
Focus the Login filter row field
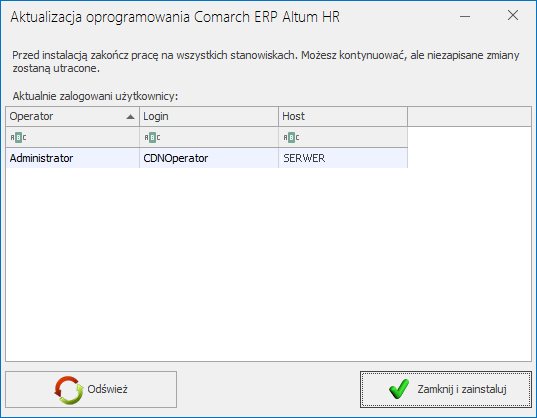pos(209,138)
